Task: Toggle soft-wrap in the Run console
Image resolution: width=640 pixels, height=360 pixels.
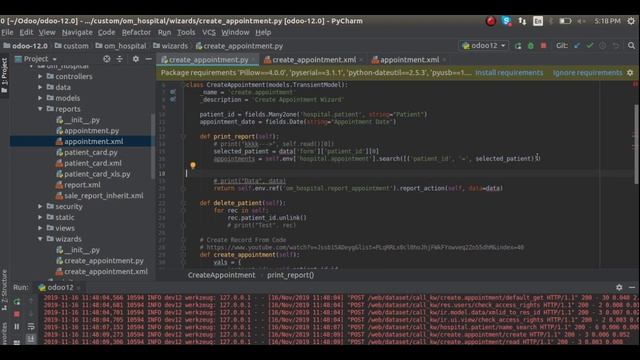Action: [31, 326]
